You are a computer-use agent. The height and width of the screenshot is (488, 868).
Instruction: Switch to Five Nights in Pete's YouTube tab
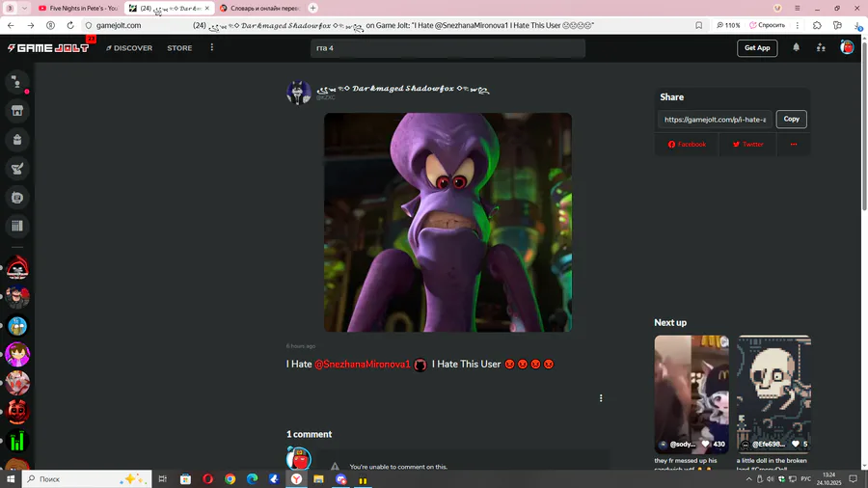point(78,9)
